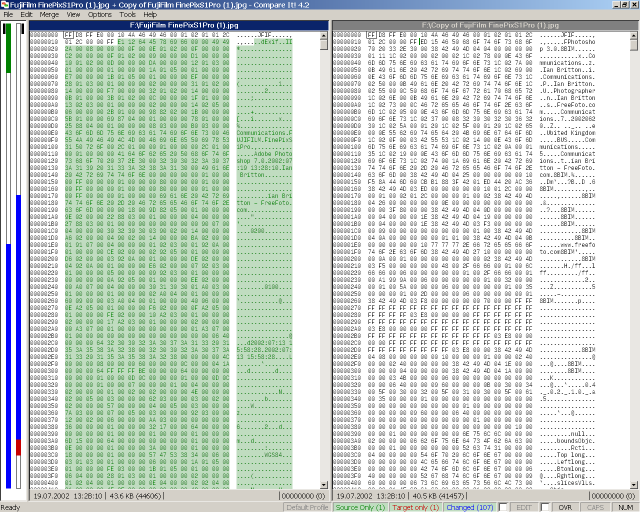The width and height of the screenshot is (640, 512).
Task: Click the Default Profile status bar field
Action: click(x=307, y=507)
